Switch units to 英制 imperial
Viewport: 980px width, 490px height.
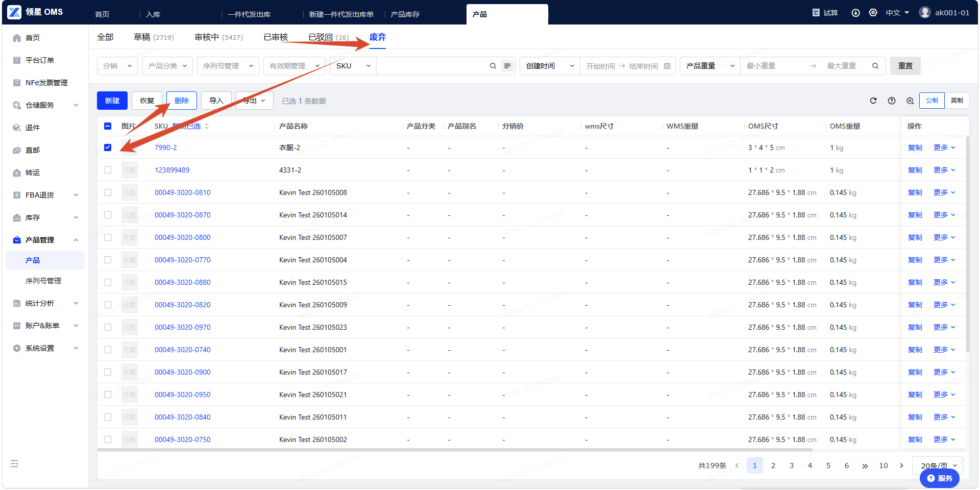click(x=957, y=101)
